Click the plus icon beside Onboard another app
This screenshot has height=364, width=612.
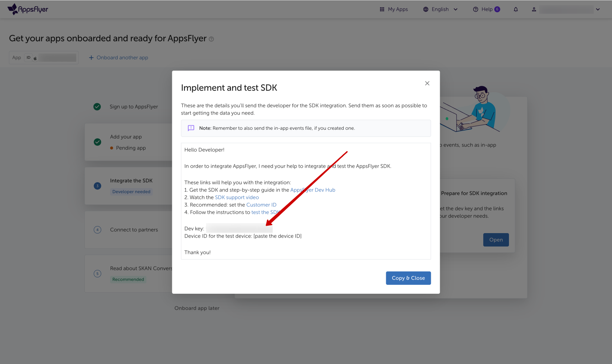(91, 58)
